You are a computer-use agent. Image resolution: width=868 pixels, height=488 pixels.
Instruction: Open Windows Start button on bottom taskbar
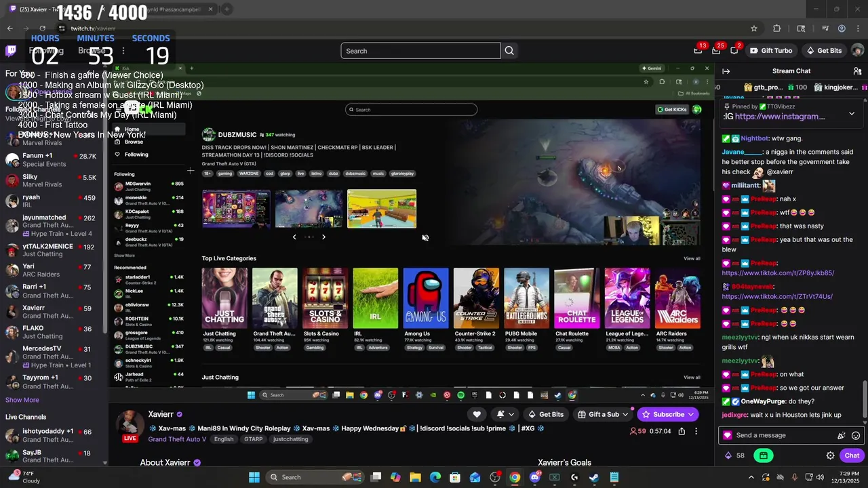[254, 477]
